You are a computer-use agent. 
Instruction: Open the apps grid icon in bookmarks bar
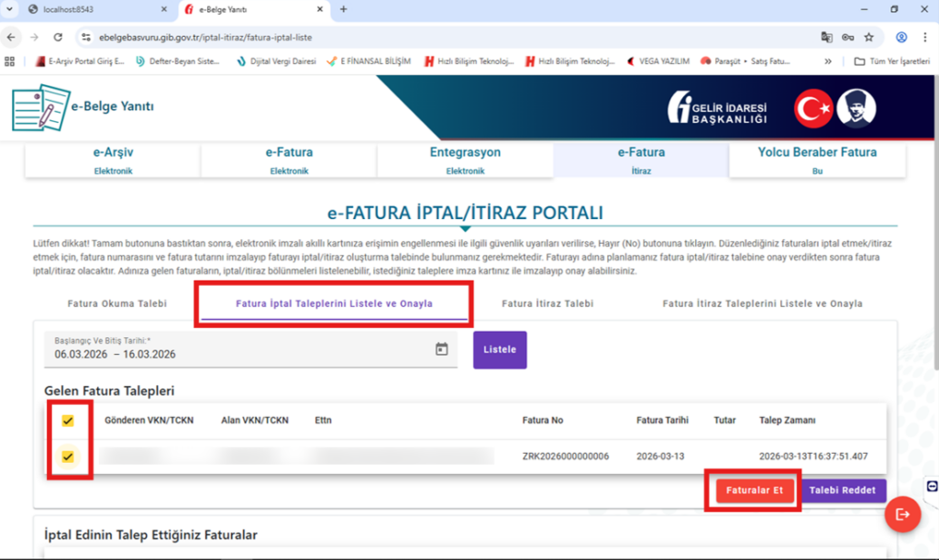[9, 61]
